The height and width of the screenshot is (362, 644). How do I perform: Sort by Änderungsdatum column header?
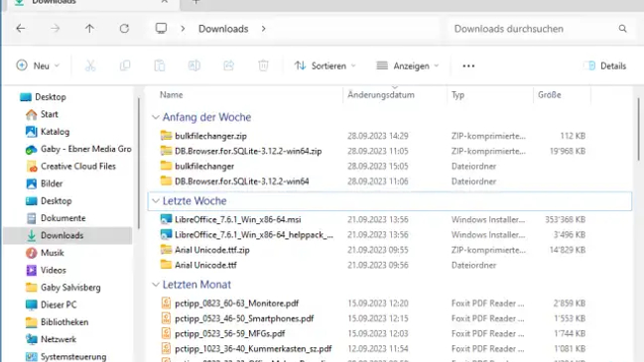point(381,95)
